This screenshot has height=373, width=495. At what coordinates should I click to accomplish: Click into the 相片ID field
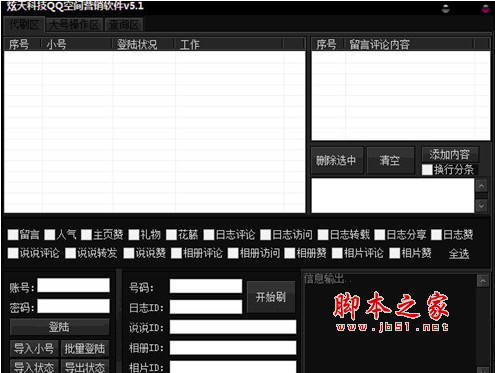[x=233, y=367]
